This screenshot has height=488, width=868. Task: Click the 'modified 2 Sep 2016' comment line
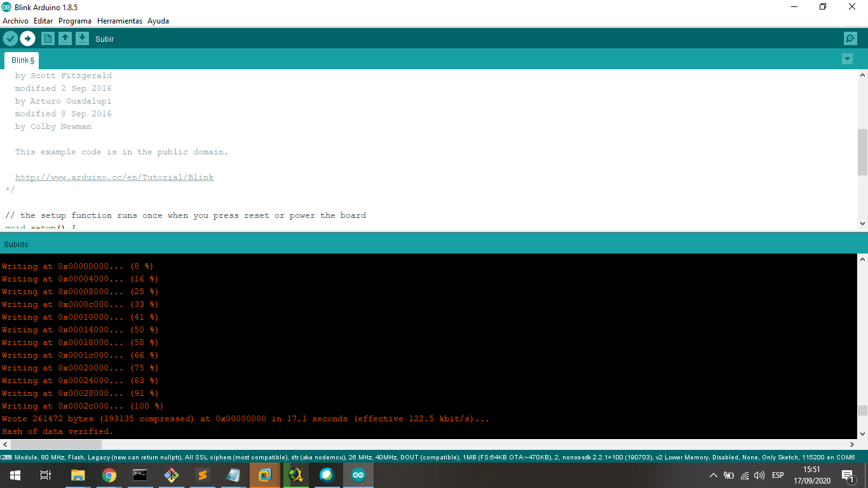coord(64,88)
